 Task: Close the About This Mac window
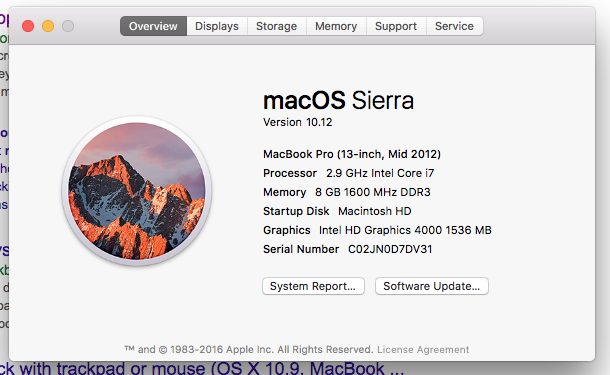tap(28, 26)
